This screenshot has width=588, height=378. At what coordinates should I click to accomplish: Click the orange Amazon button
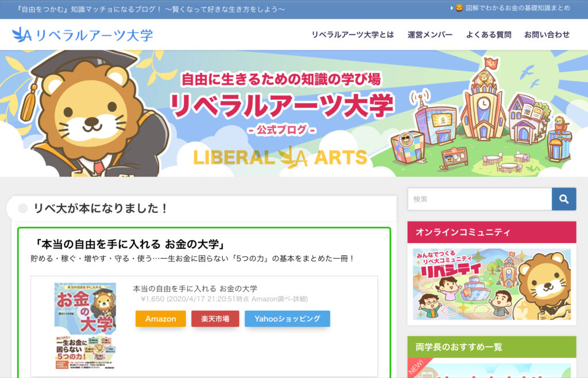[161, 319]
